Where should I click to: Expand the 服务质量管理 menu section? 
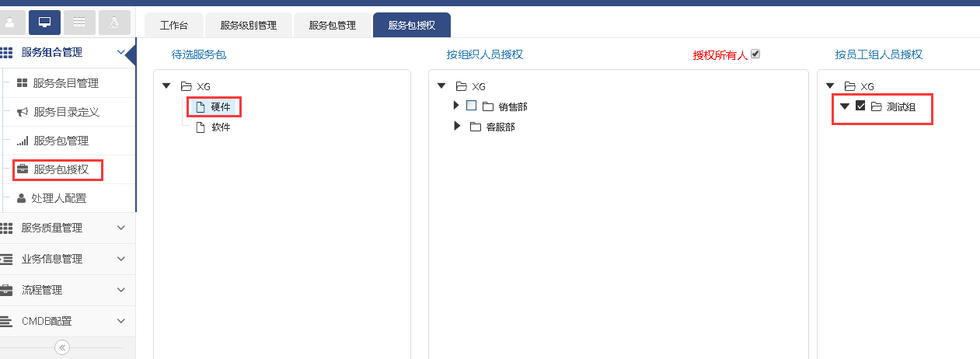(x=62, y=228)
